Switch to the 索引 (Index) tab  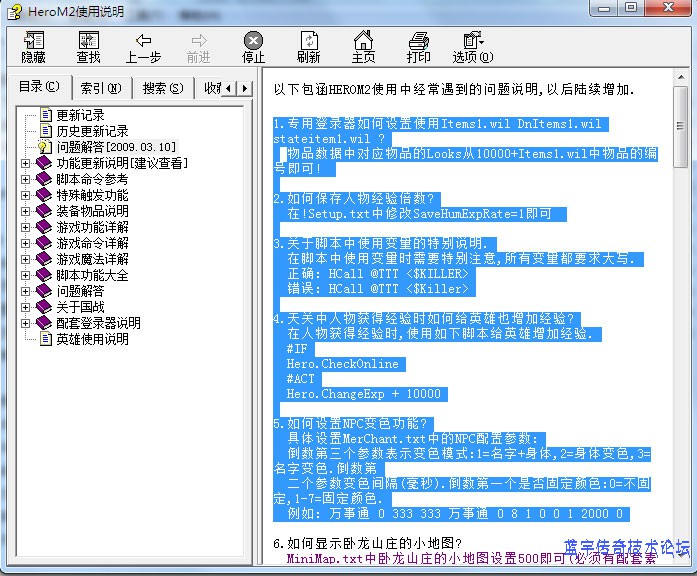point(101,88)
